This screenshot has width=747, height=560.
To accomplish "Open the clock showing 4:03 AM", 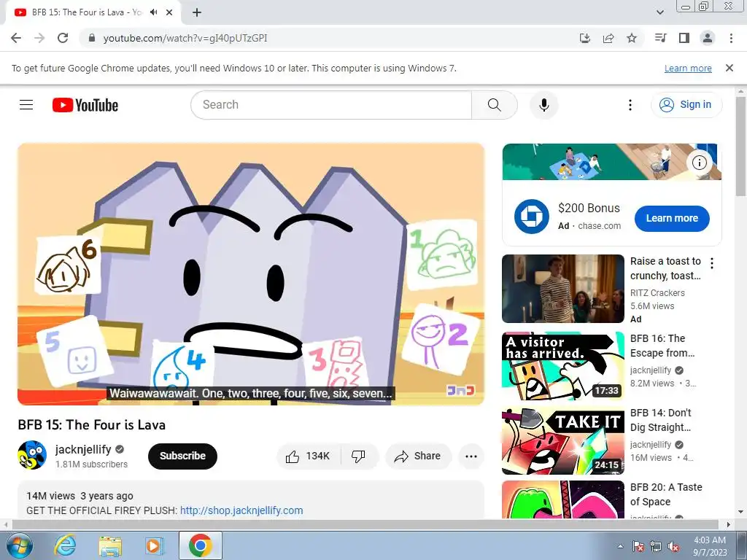I will click(x=710, y=545).
